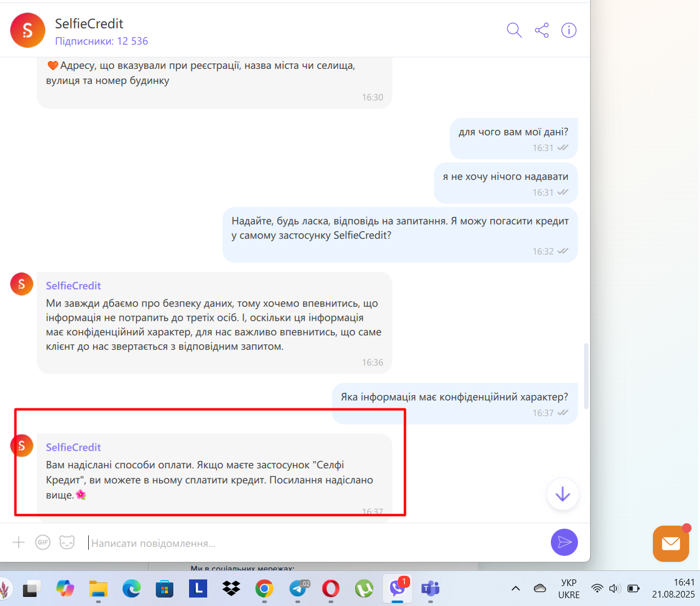
Task: Open search in the SelfieCredit chat
Action: click(x=515, y=30)
